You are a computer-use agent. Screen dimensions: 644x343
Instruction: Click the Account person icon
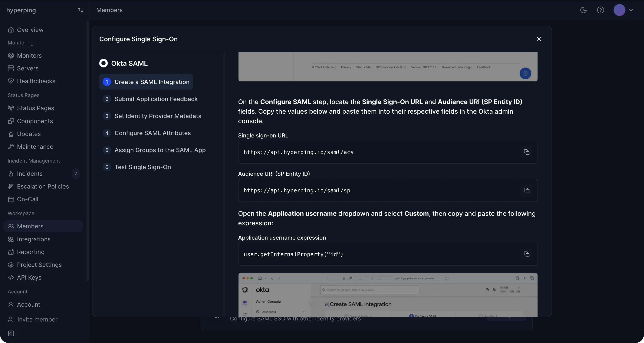[11, 304]
